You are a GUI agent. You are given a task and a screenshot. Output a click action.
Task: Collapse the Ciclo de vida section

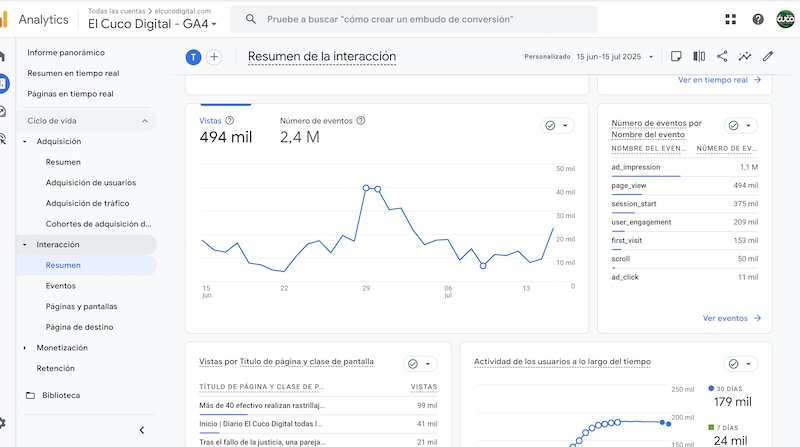(x=144, y=121)
